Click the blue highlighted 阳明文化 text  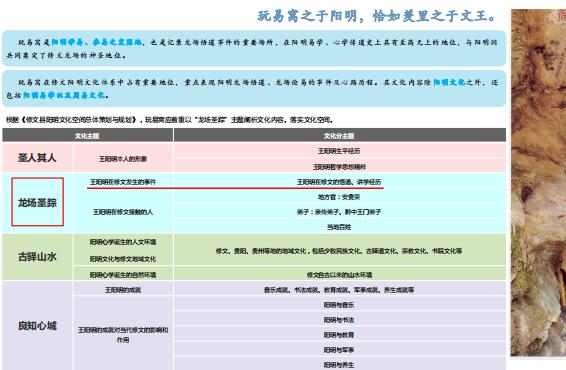[x=449, y=82]
